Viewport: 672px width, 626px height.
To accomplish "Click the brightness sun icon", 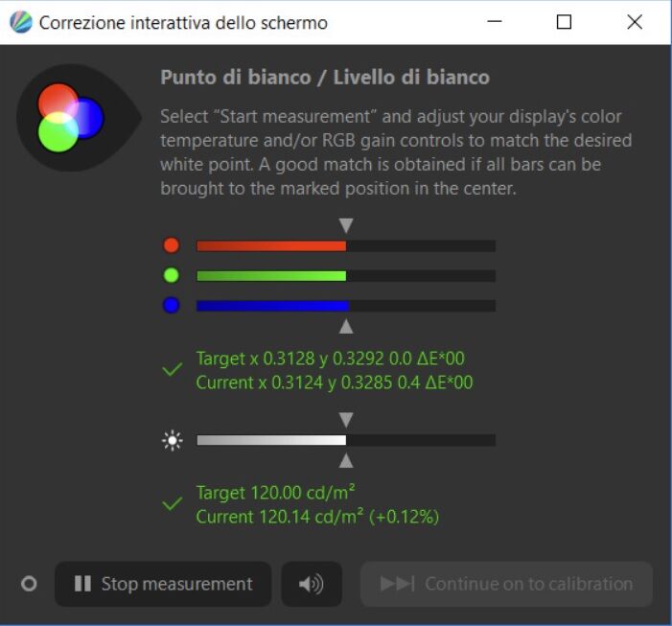I will 173,440.
